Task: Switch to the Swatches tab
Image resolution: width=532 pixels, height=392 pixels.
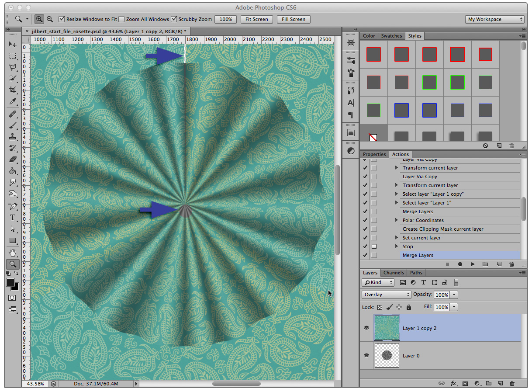Action: 391,36
